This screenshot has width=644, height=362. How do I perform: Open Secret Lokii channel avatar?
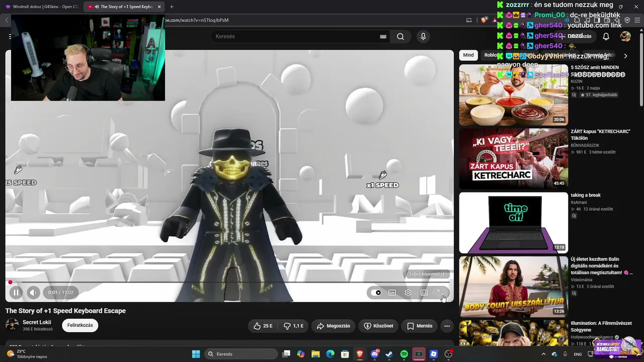tap(12, 325)
